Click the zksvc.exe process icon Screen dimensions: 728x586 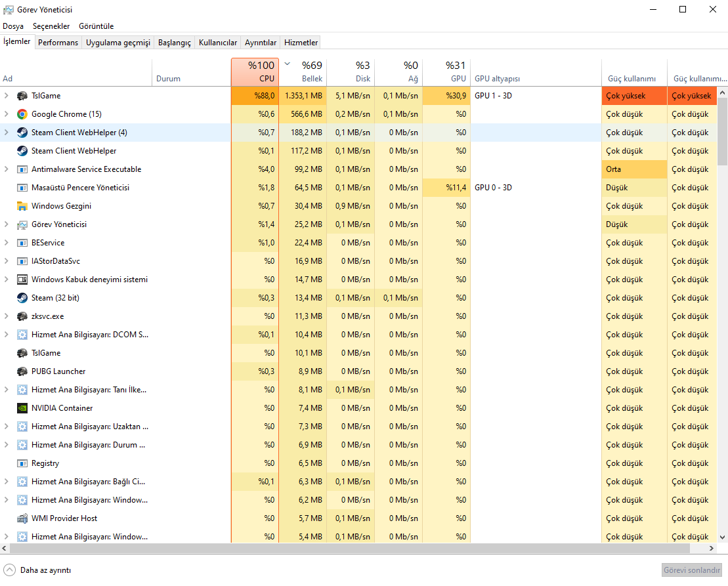tap(22, 316)
